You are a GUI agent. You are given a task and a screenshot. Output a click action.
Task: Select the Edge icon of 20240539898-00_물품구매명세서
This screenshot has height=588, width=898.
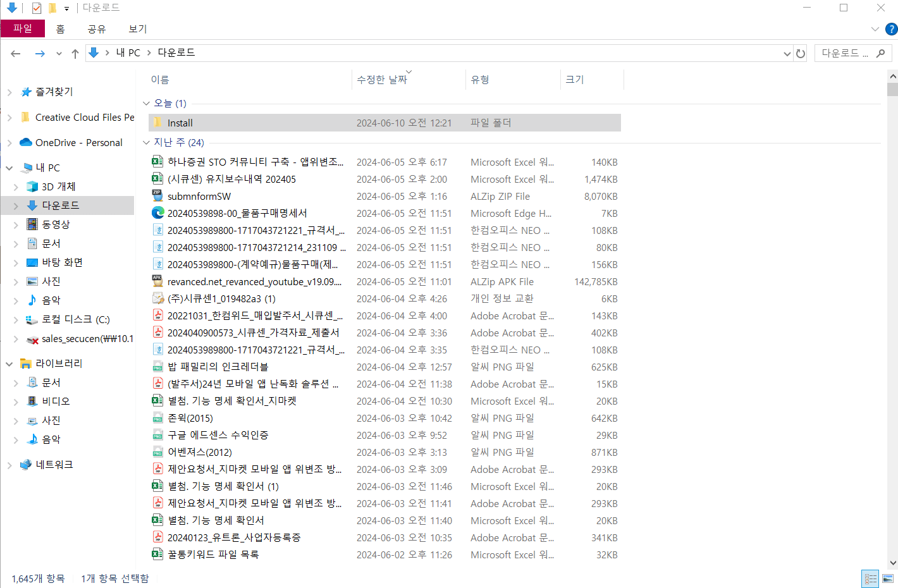coord(157,213)
